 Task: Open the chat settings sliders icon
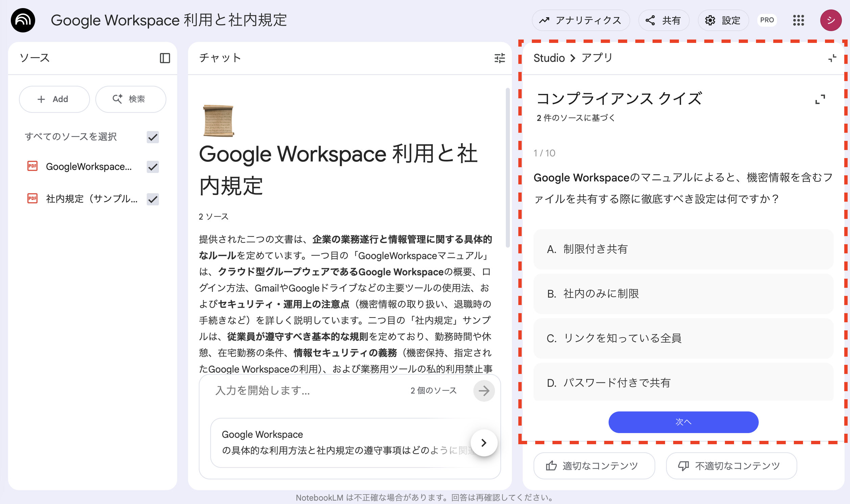click(499, 58)
